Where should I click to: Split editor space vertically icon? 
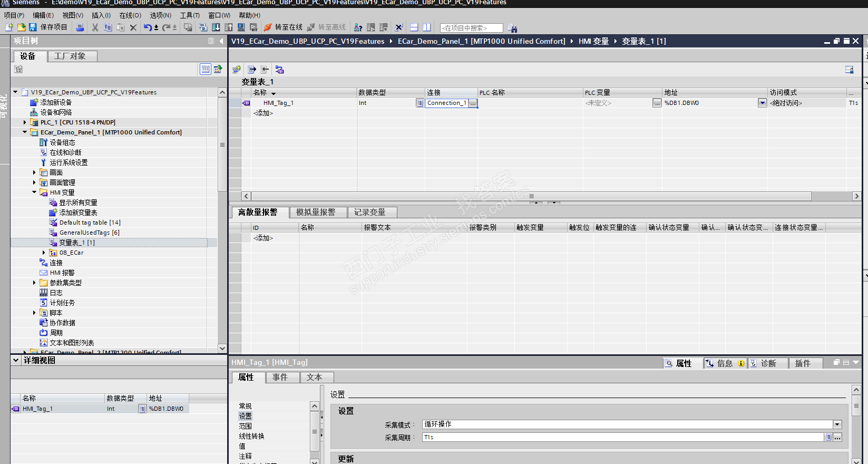(x=427, y=27)
